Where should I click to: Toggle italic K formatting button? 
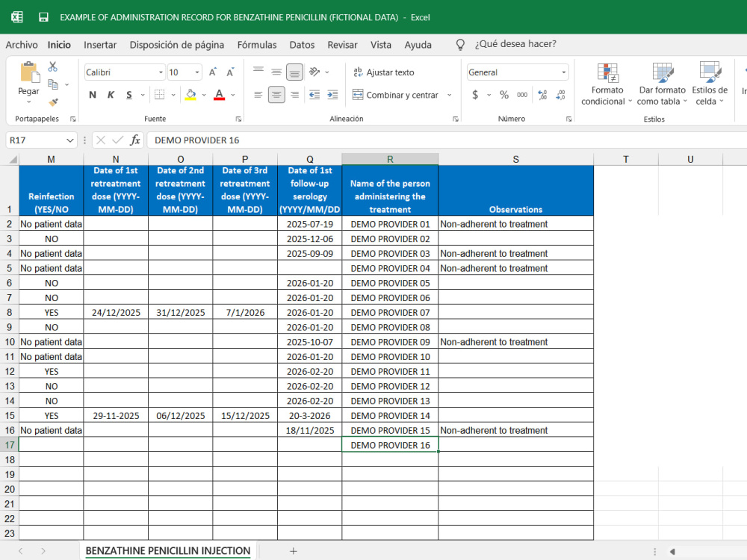[x=111, y=95]
